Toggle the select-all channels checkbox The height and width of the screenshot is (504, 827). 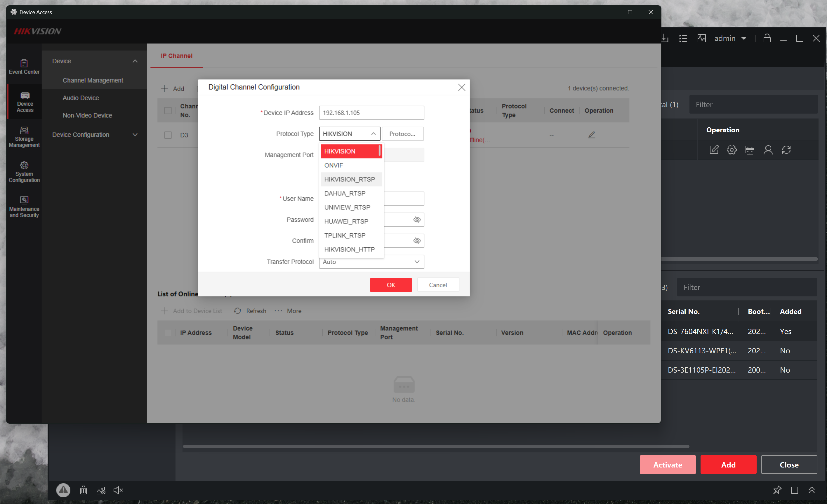click(168, 110)
